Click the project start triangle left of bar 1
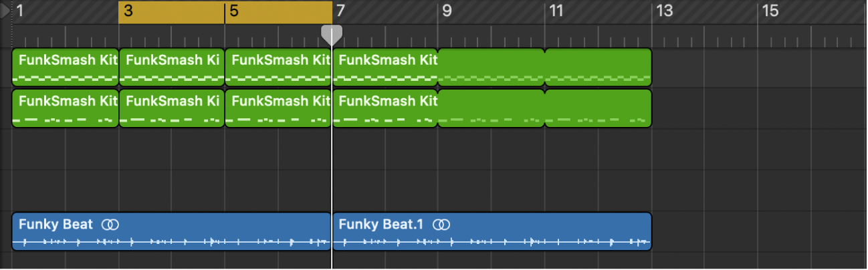This screenshot has width=868, height=270. tap(6, 11)
